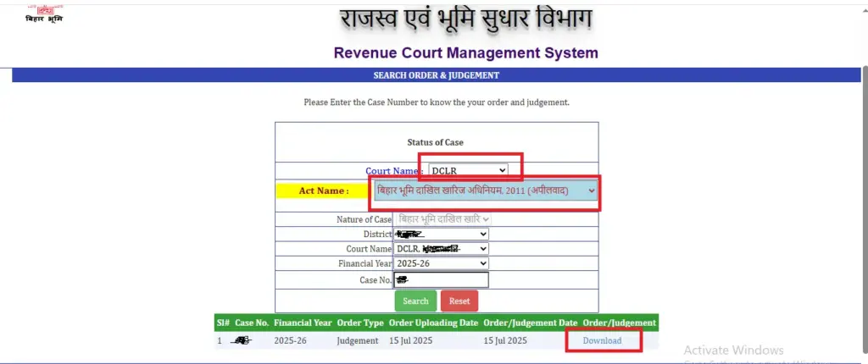Select the Financial Year table column header
Viewport: 868px width, 364px height.
pos(303,323)
